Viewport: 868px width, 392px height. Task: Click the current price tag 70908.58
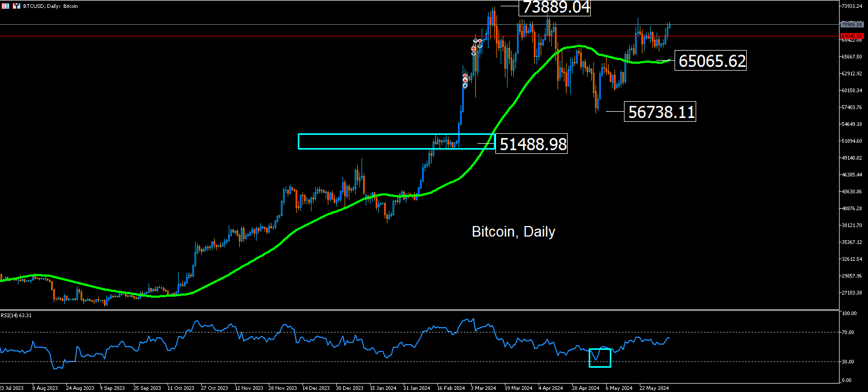pyautogui.click(x=852, y=24)
